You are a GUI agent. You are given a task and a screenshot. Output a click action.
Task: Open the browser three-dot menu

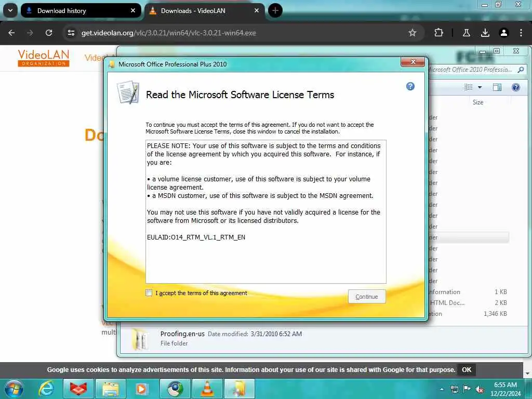coord(521,33)
